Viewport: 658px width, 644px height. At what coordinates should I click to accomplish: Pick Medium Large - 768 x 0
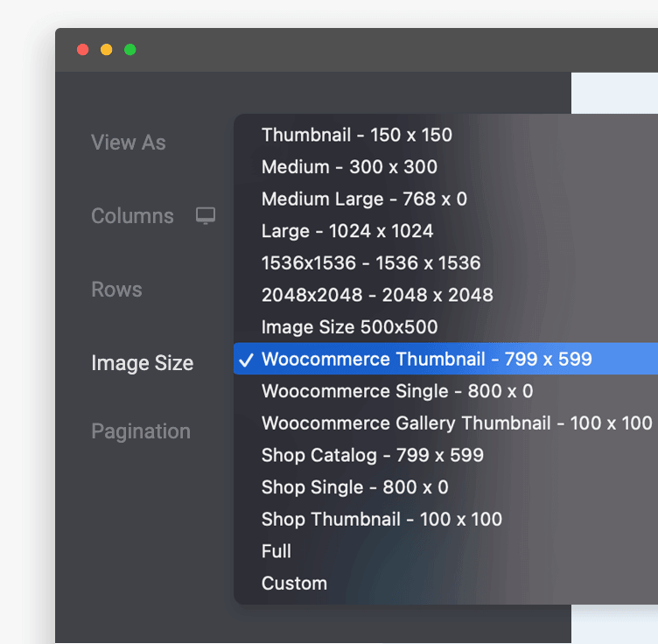pyautogui.click(x=364, y=199)
